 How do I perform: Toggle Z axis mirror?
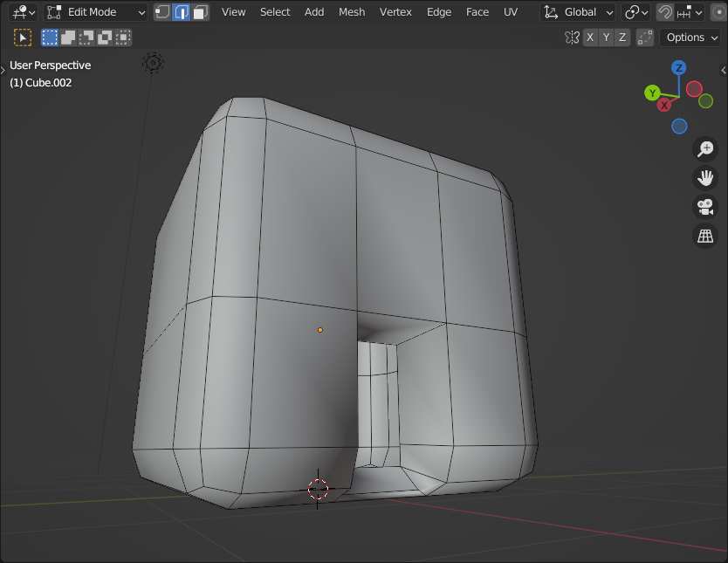tap(622, 38)
